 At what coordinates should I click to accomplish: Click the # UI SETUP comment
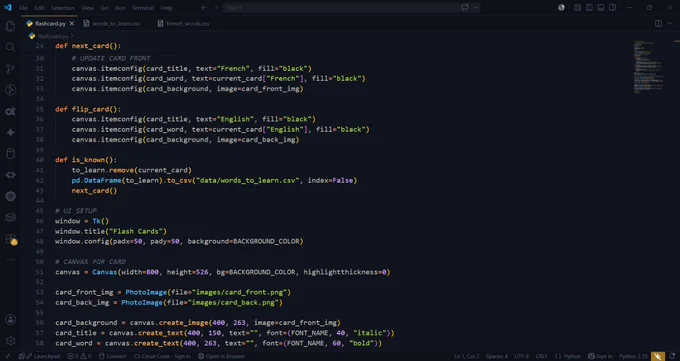(76, 211)
